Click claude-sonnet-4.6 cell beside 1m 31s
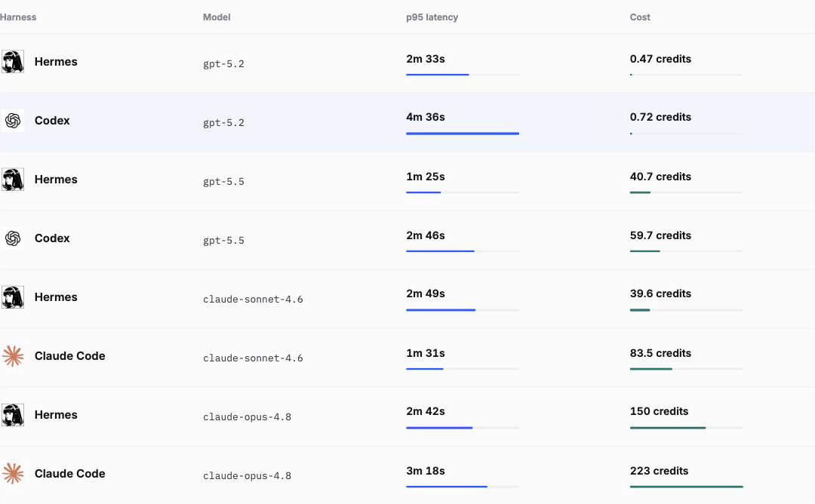The width and height of the screenshot is (815, 504). point(253,358)
